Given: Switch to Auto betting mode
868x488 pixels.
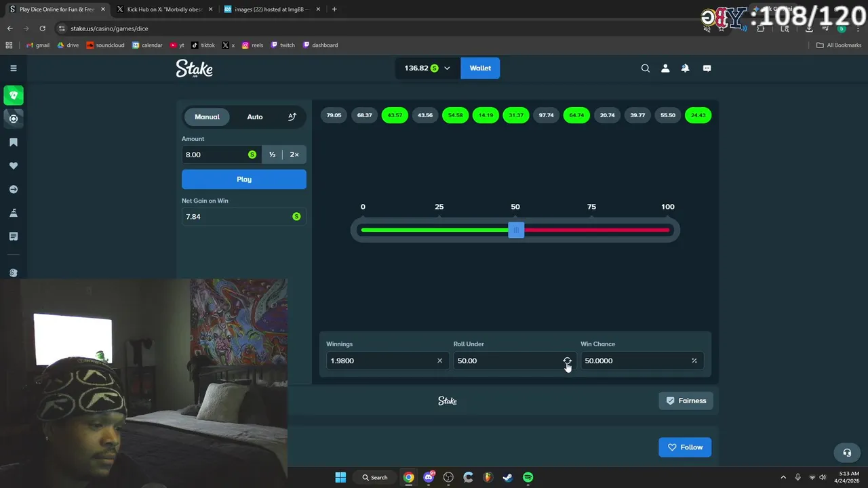Looking at the screenshot, I should (255, 117).
